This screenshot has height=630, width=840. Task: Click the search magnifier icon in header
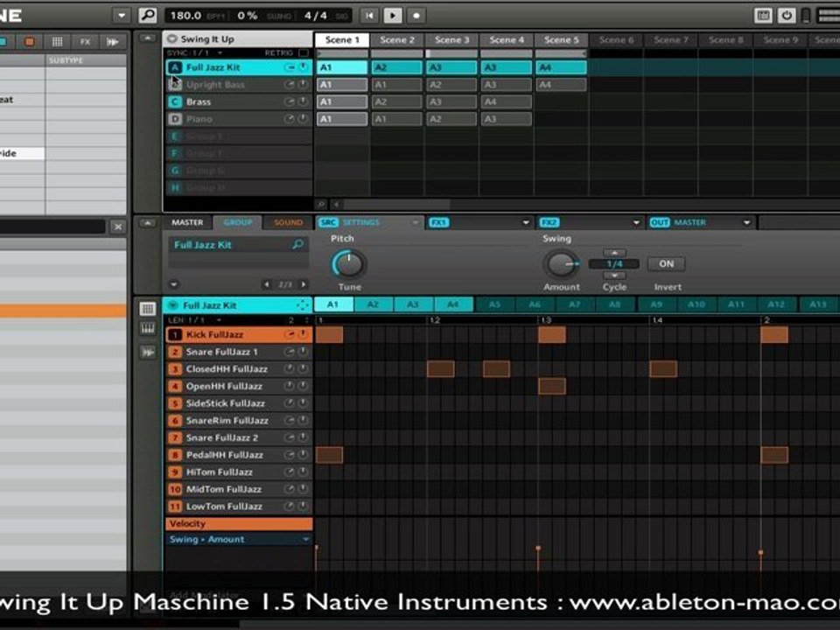tap(147, 15)
